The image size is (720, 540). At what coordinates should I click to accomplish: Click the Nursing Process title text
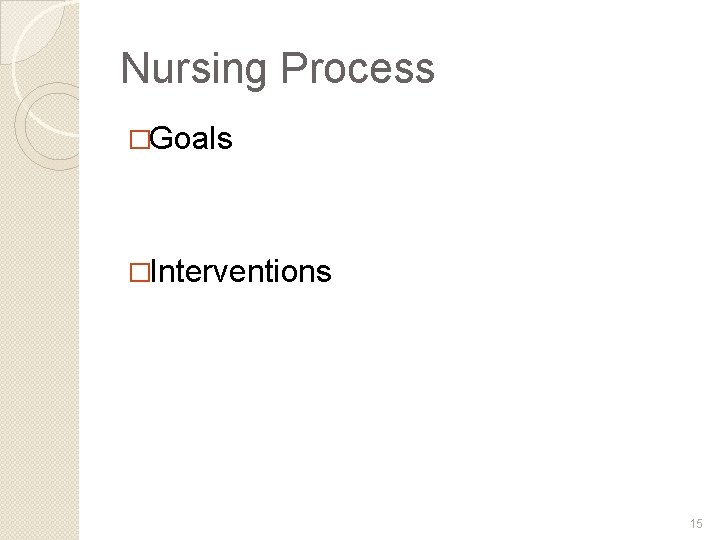277,70
